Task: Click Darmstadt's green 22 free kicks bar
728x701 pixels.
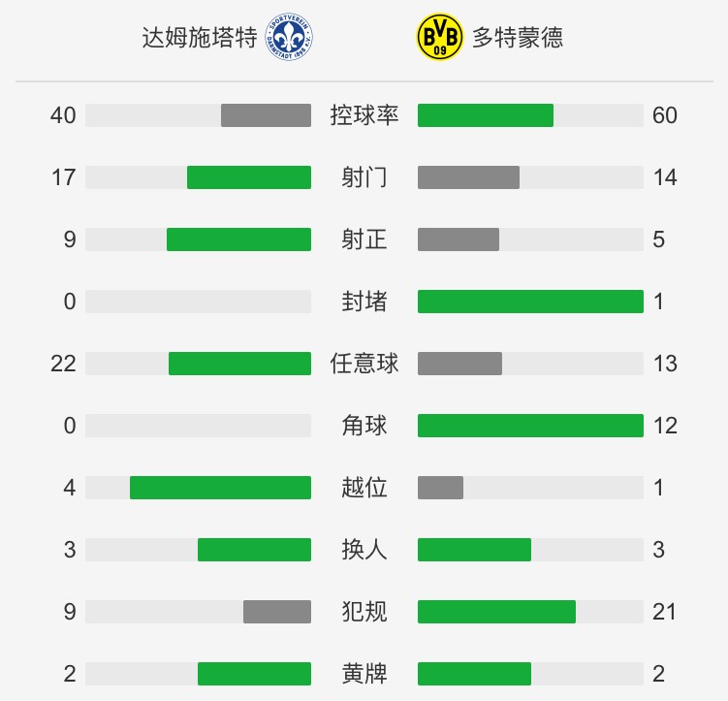Action: (239, 364)
